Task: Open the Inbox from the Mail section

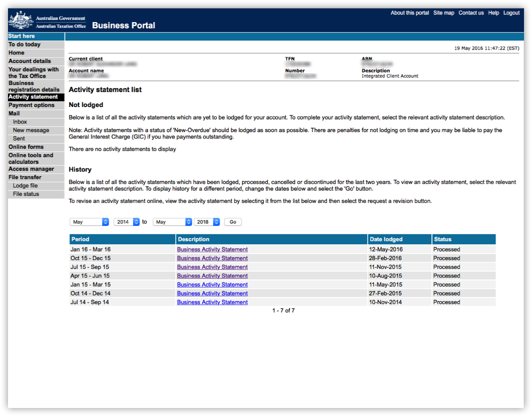Action: [19, 121]
